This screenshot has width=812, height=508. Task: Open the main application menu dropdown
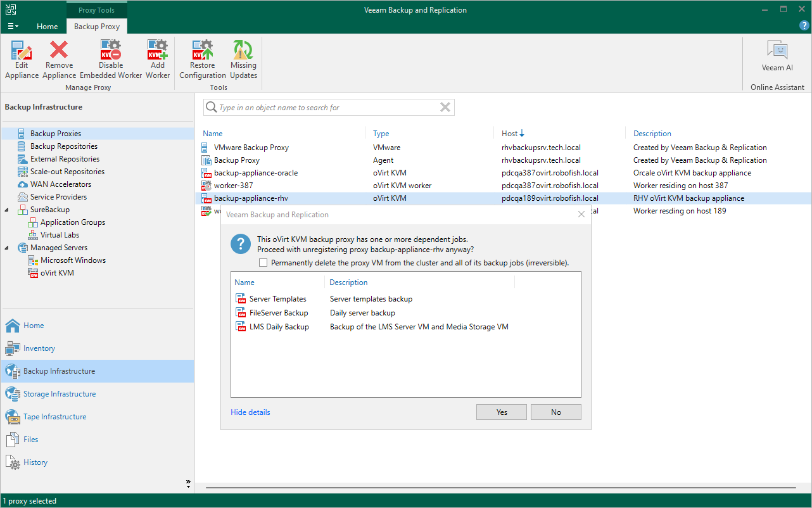13,27
